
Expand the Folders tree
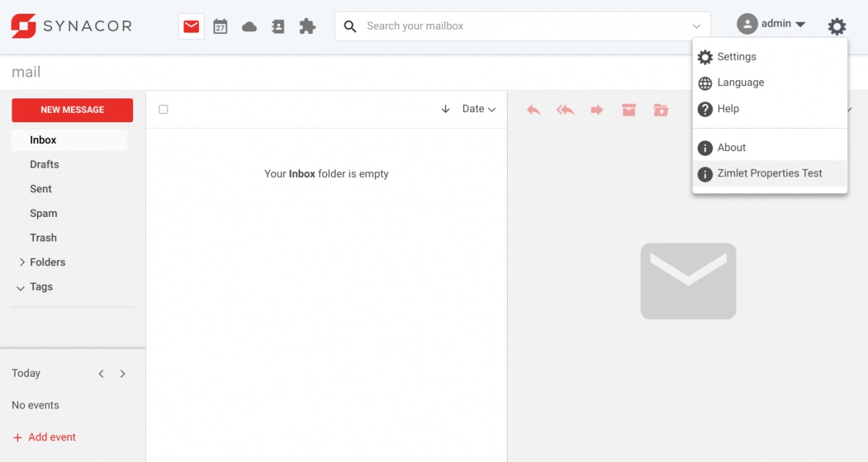click(x=22, y=262)
